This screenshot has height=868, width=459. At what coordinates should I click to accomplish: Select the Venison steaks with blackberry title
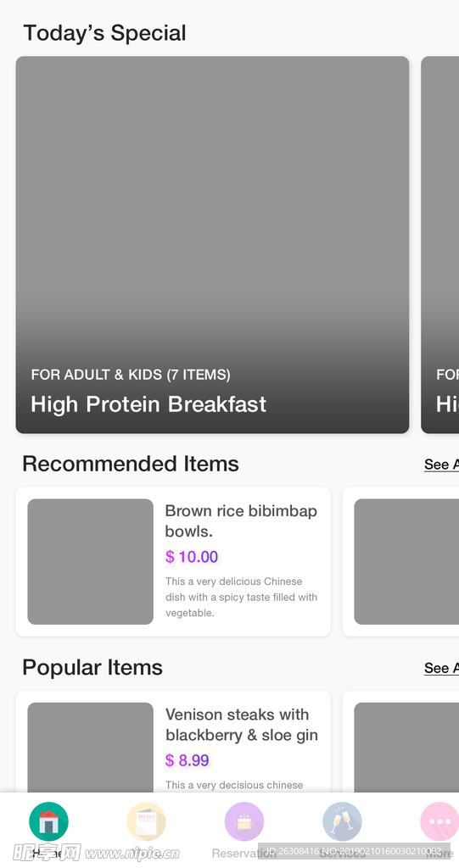point(242,725)
